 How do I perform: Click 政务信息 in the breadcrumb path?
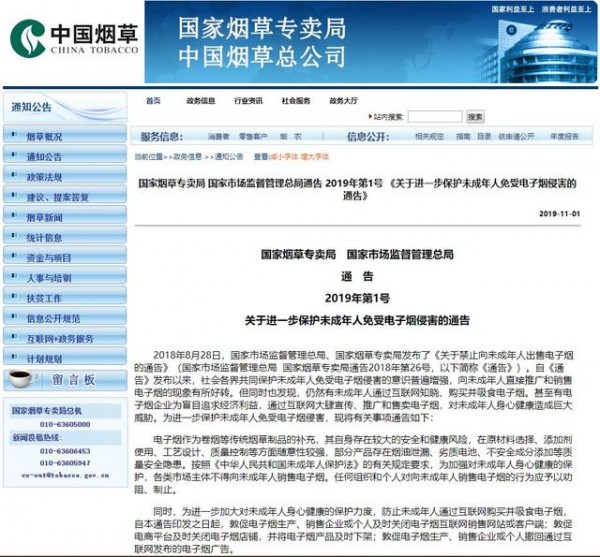188,157
